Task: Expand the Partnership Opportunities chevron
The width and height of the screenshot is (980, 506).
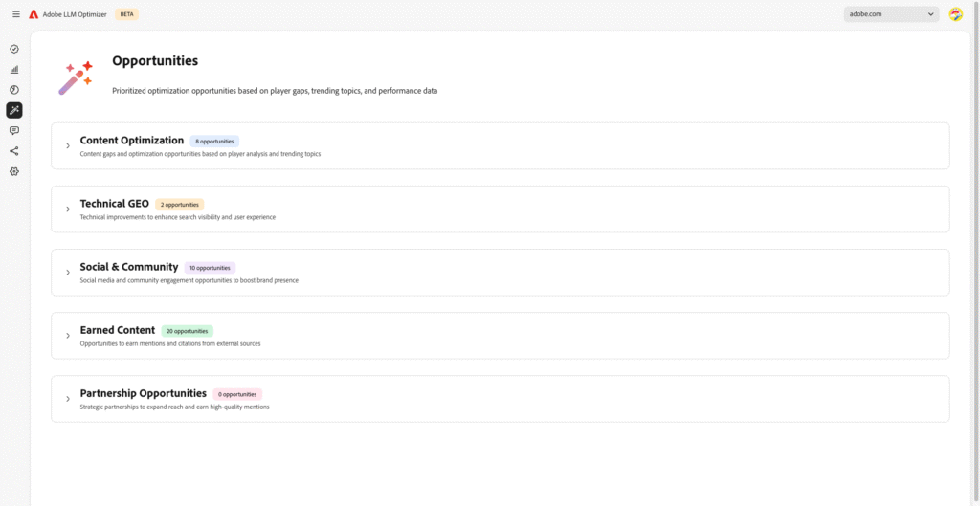Action: coord(68,399)
